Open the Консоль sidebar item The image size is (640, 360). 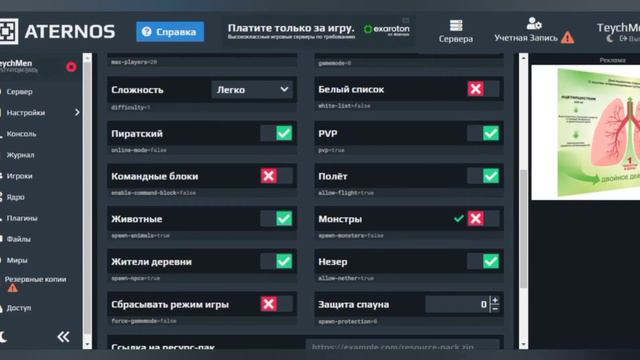pos(21,134)
